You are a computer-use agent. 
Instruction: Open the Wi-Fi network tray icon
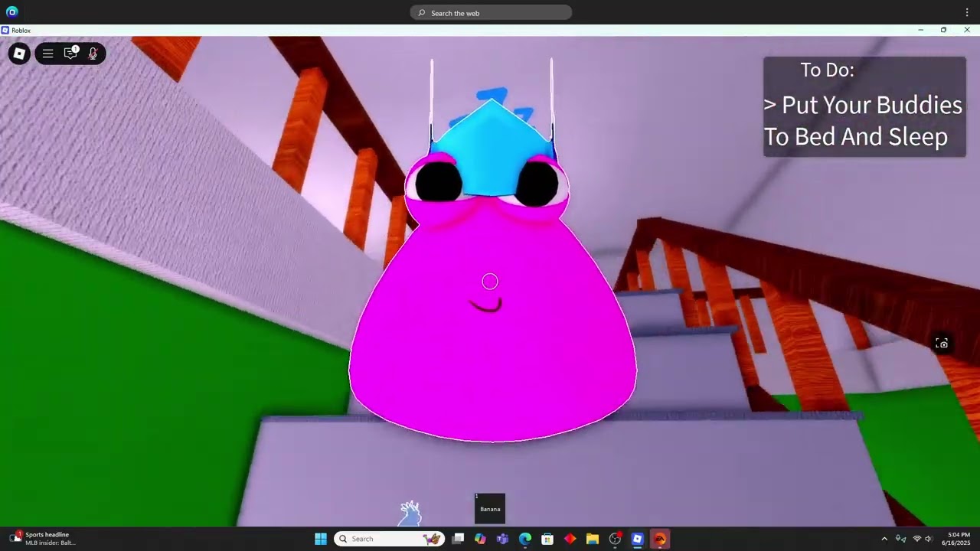point(917,539)
